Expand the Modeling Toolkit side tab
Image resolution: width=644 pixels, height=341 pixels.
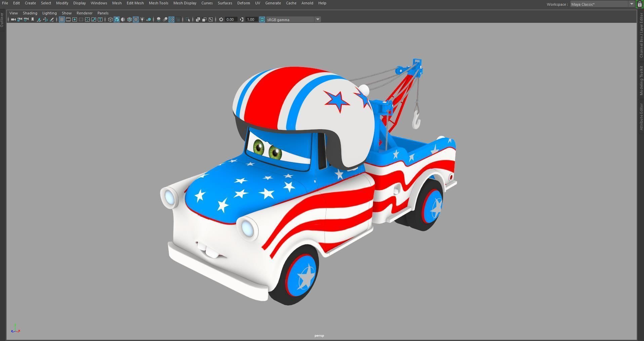(x=641, y=81)
